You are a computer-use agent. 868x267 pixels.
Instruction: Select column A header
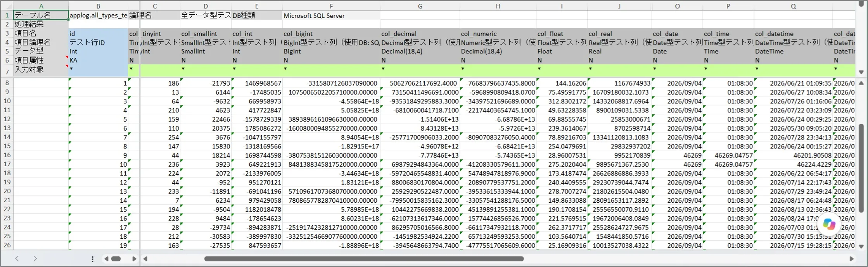pyautogui.click(x=41, y=6)
